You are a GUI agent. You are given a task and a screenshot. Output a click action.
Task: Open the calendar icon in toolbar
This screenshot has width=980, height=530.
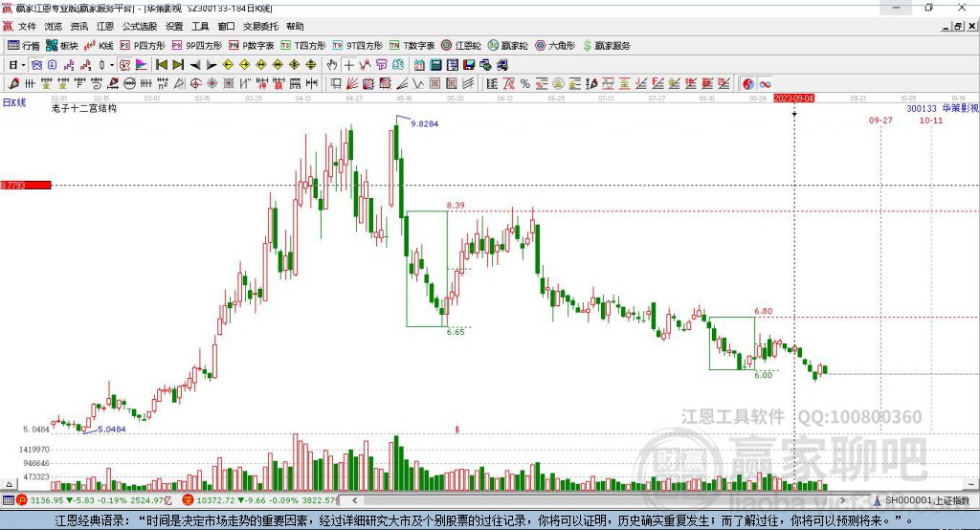(419, 65)
